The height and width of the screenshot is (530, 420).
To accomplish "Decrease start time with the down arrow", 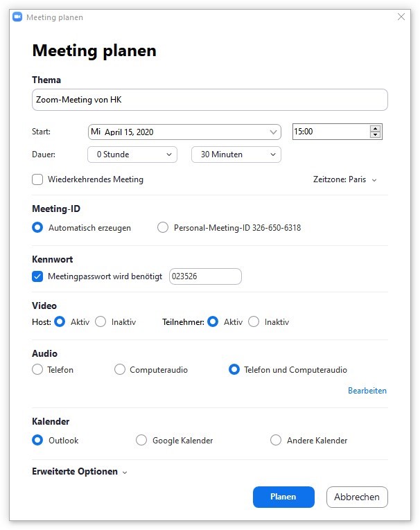I will click(x=376, y=134).
